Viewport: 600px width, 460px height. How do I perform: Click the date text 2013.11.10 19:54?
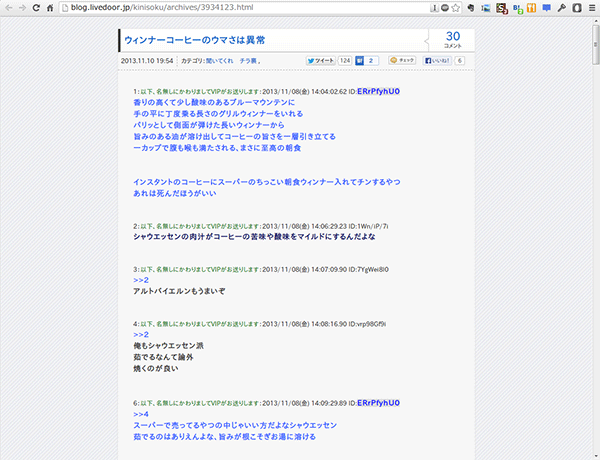pos(147,60)
